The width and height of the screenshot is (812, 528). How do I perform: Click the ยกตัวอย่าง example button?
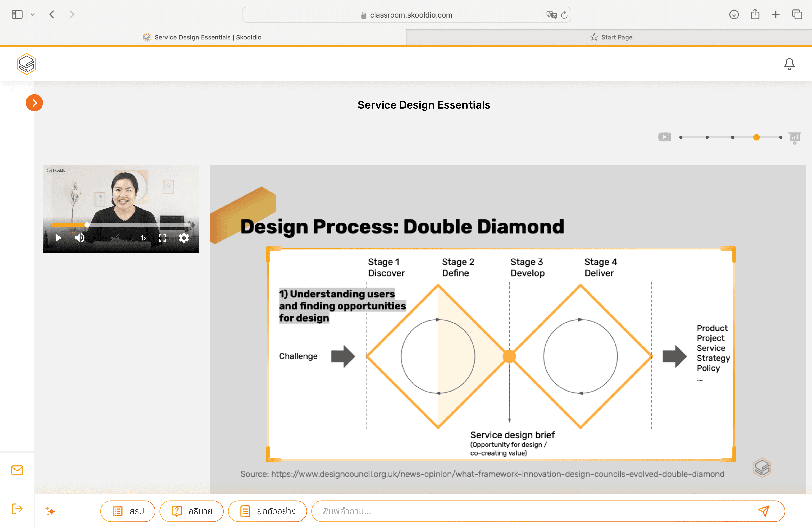click(267, 511)
